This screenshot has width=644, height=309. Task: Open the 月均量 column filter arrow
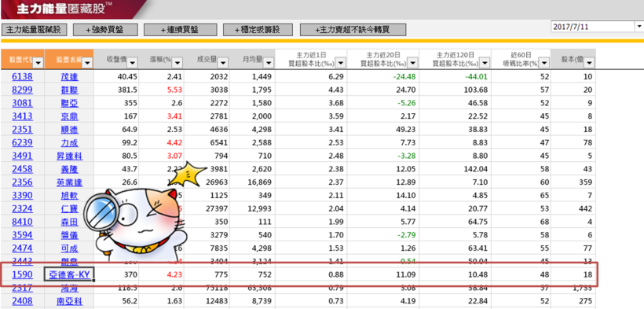click(268, 63)
